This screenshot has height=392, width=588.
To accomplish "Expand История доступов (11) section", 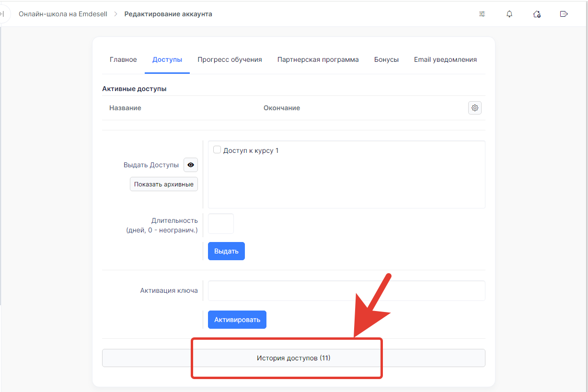I will [x=293, y=358].
